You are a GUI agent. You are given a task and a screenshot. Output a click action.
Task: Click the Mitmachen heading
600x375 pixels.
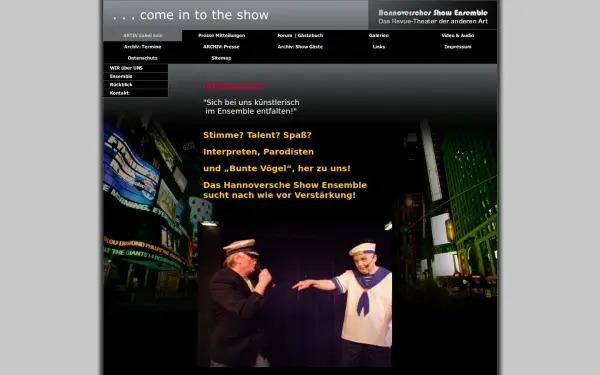coord(234,86)
